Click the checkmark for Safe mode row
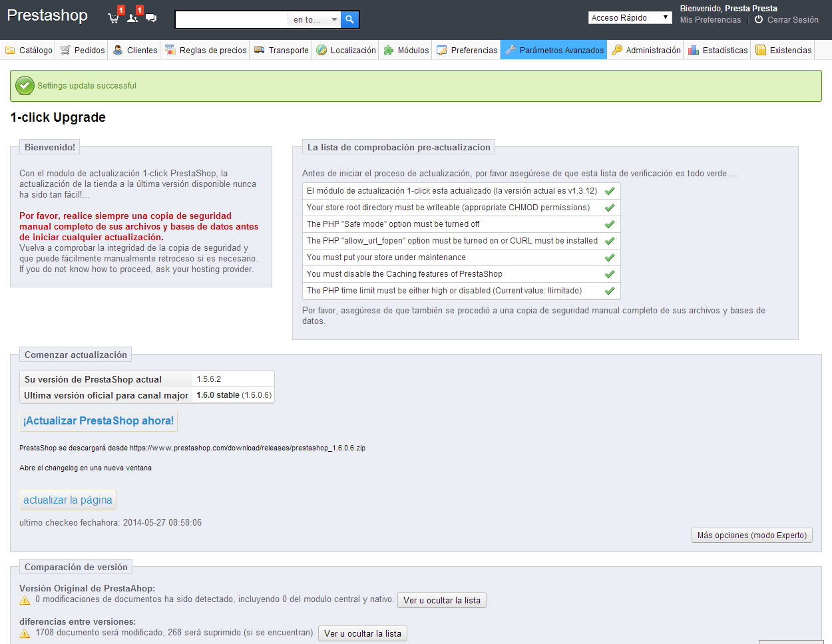The width and height of the screenshot is (832, 644). point(610,224)
